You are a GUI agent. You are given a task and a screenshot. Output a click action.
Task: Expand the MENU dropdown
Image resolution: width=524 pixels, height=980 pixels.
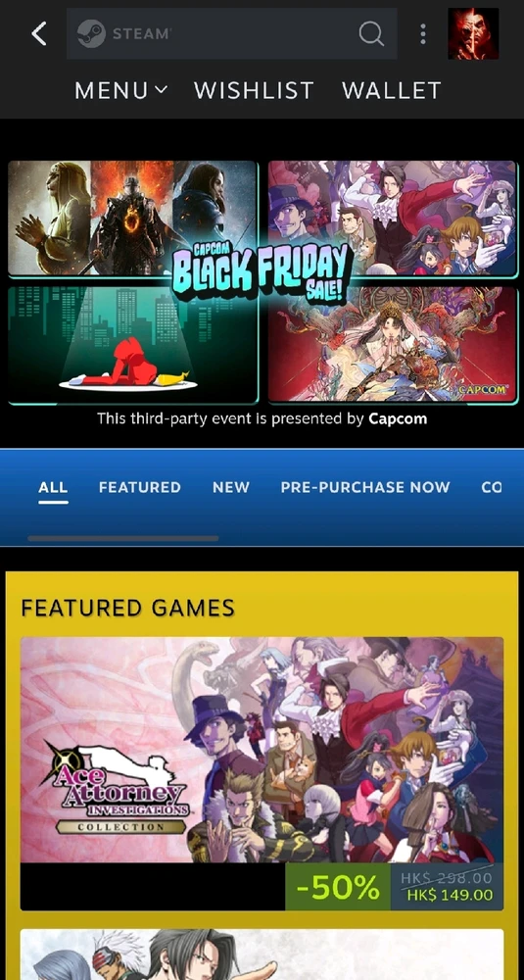[x=121, y=90]
